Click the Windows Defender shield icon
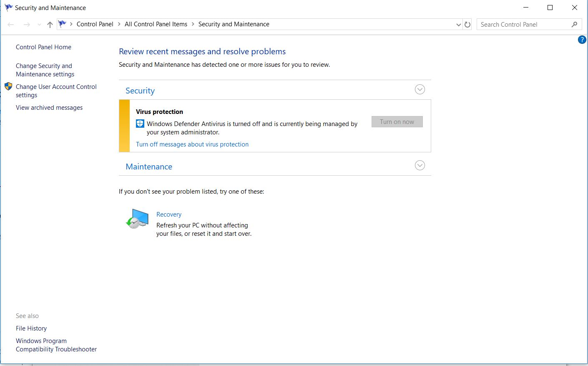 [140, 124]
